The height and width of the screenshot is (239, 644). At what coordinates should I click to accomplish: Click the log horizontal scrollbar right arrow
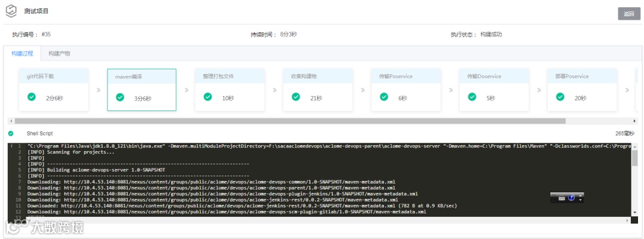pyautogui.click(x=627, y=220)
